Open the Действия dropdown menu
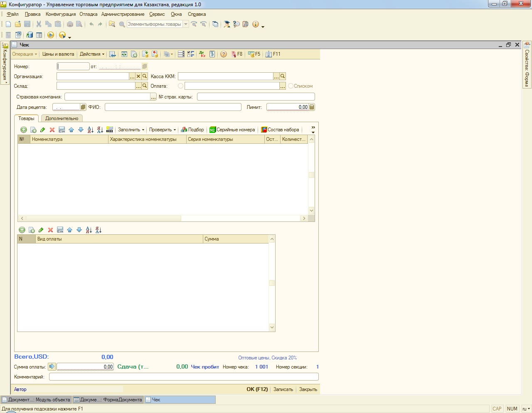 tap(92, 54)
